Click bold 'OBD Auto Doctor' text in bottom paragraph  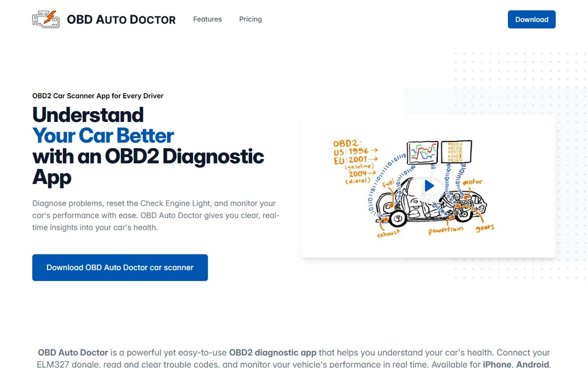tap(73, 352)
